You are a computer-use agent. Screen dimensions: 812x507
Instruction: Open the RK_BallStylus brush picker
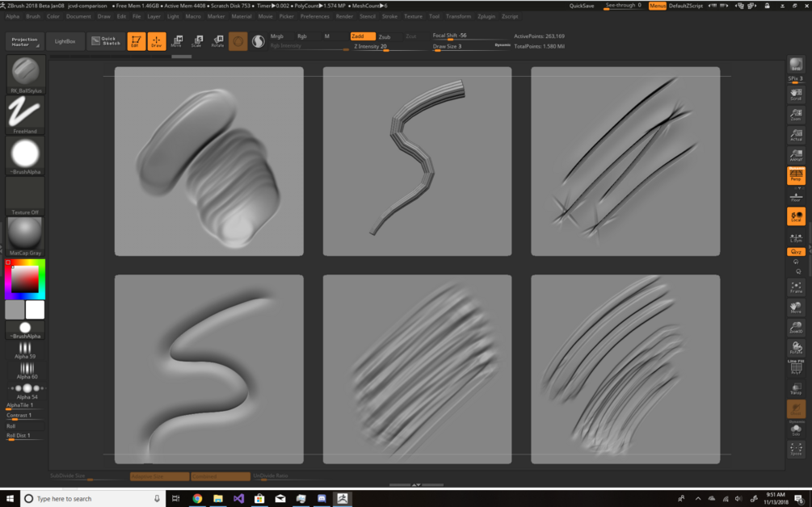pyautogui.click(x=25, y=74)
